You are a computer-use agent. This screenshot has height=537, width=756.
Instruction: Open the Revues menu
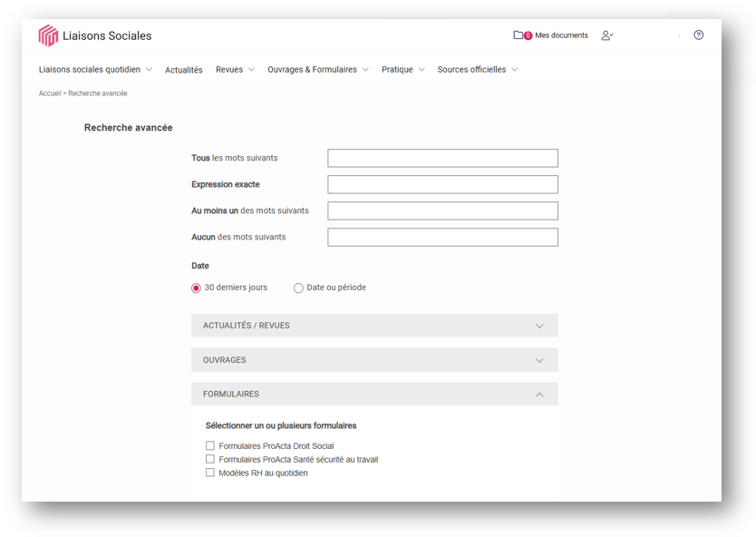point(229,70)
